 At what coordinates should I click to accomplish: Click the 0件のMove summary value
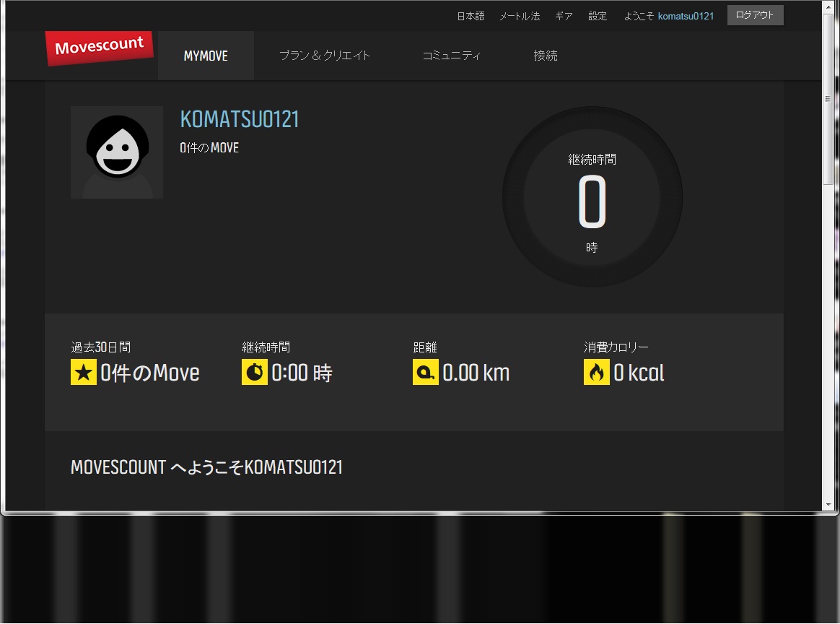pos(150,373)
